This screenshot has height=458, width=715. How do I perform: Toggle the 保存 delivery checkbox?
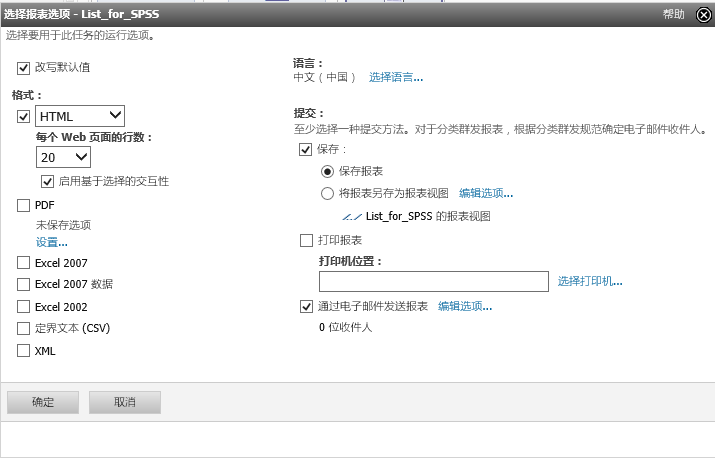pyautogui.click(x=306, y=149)
